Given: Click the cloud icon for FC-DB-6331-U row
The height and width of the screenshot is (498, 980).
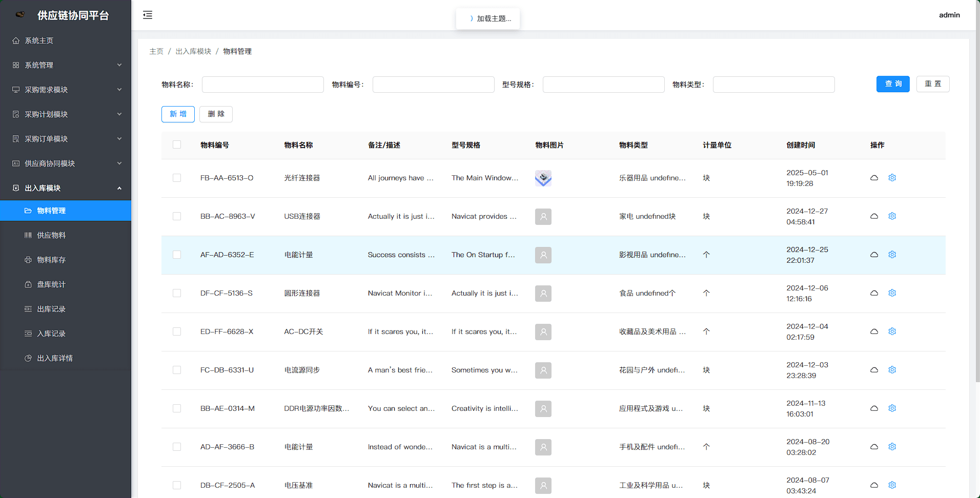Looking at the screenshot, I should (874, 370).
